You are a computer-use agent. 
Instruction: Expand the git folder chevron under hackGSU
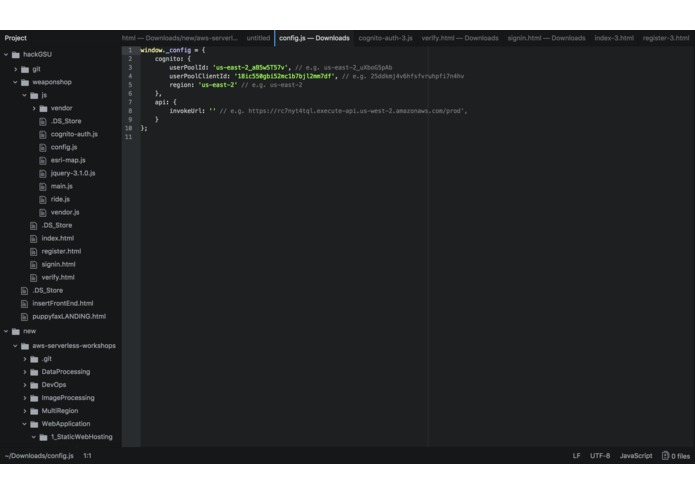click(x=16, y=69)
